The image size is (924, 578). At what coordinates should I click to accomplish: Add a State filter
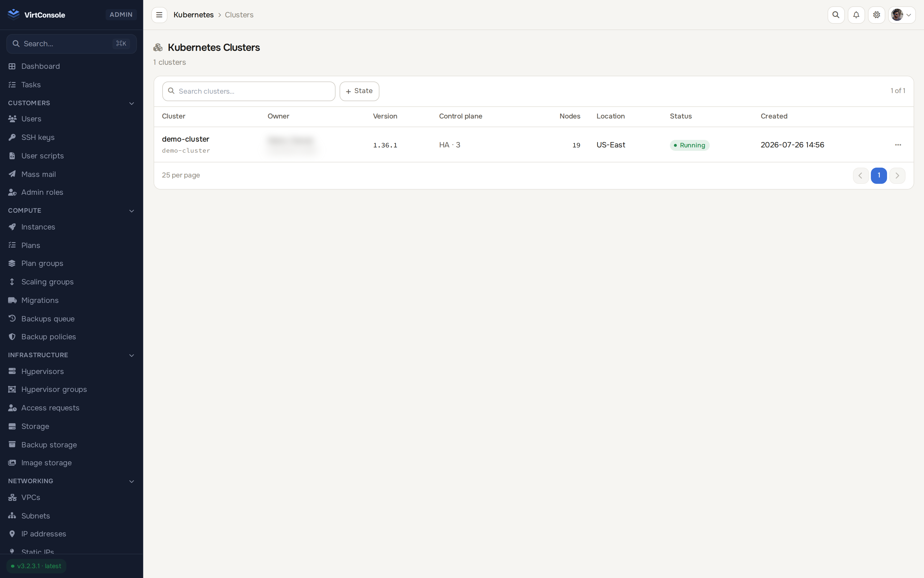pyautogui.click(x=359, y=91)
